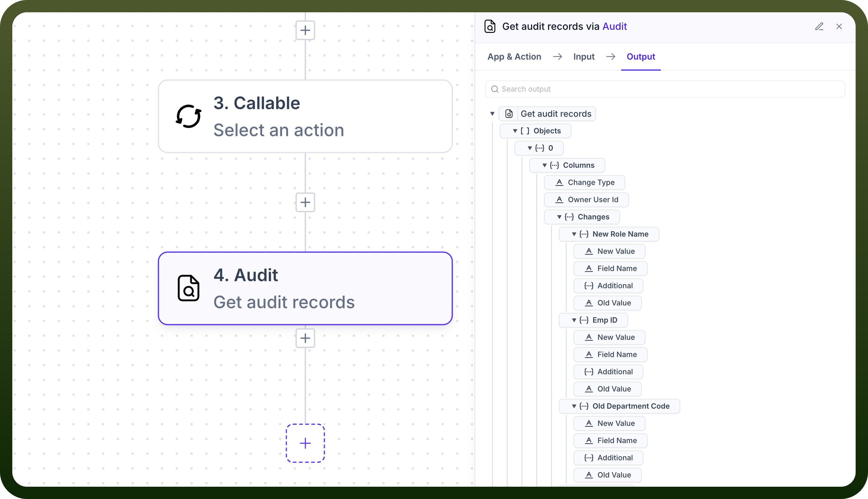The image size is (868, 499).
Task: Select Field Name under Emp ID
Action: (x=610, y=354)
